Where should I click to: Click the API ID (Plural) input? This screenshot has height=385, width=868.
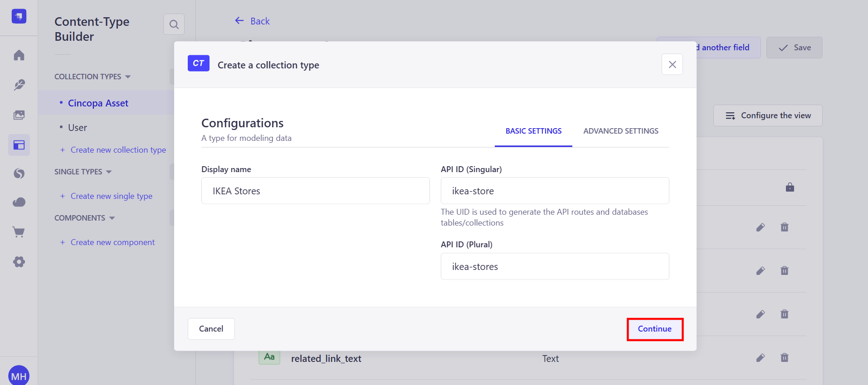555,266
